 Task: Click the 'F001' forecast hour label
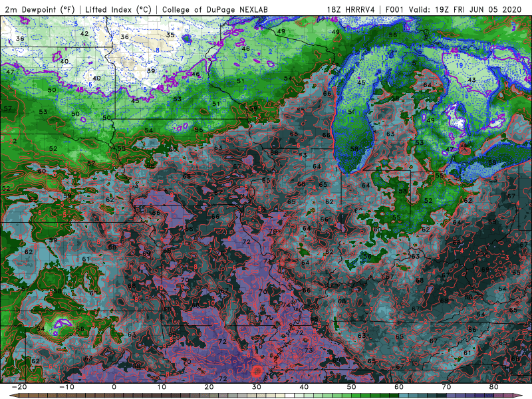[x=395, y=9]
